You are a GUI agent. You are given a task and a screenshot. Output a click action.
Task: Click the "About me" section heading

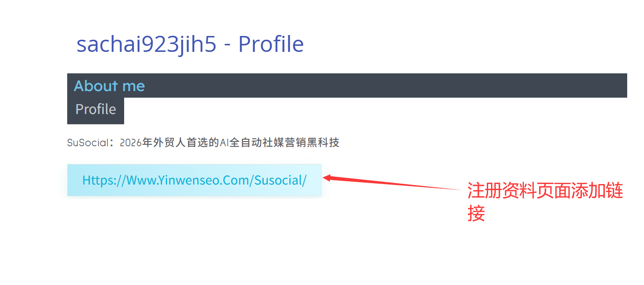109,86
